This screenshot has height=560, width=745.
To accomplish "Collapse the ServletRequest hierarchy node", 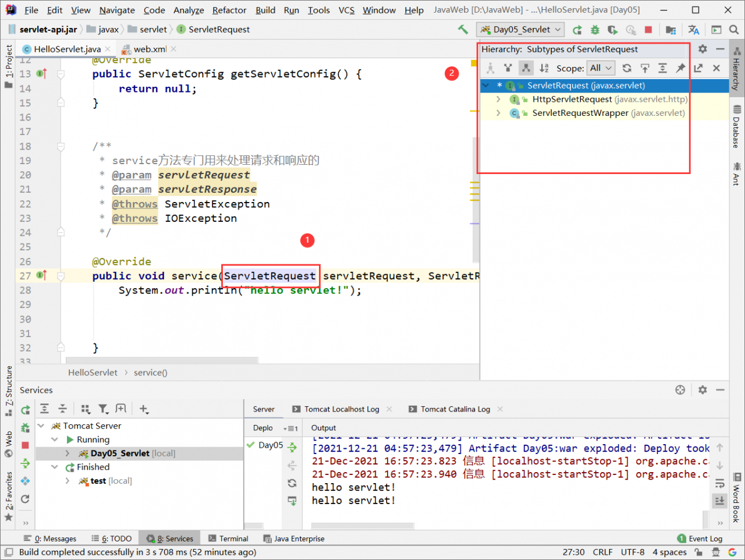I will pyautogui.click(x=485, y=86).
